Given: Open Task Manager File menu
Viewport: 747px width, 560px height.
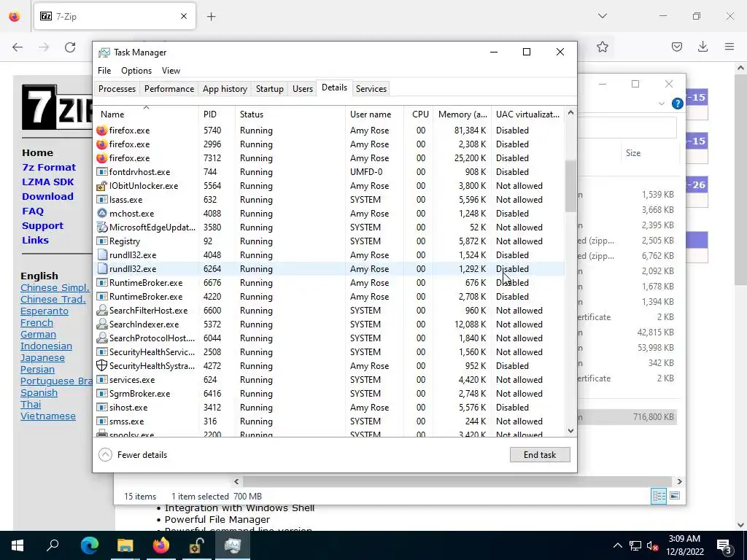Looking at the screenshot, I should point(104,71).
